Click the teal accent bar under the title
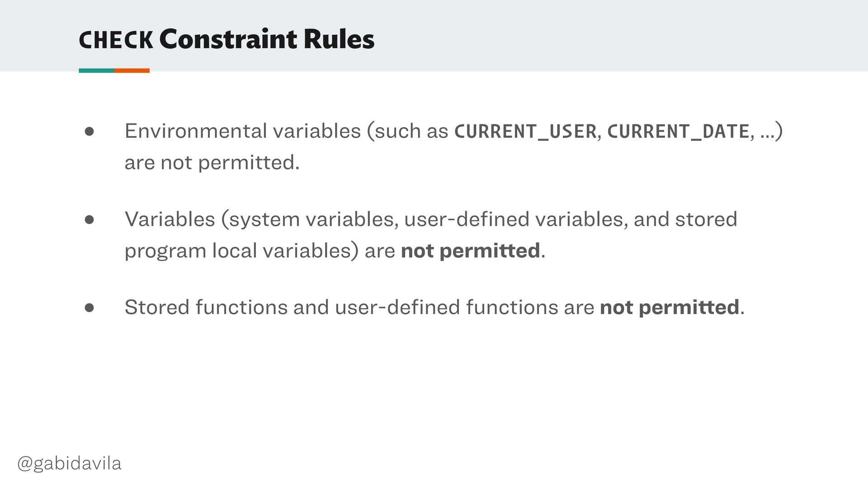The image size is (868, 488). (97, 70)
